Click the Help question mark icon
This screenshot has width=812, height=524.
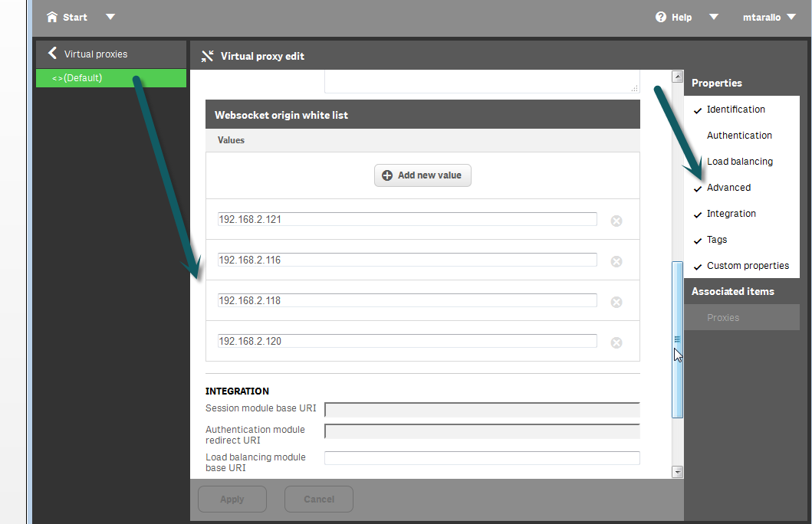pos(661,17)
